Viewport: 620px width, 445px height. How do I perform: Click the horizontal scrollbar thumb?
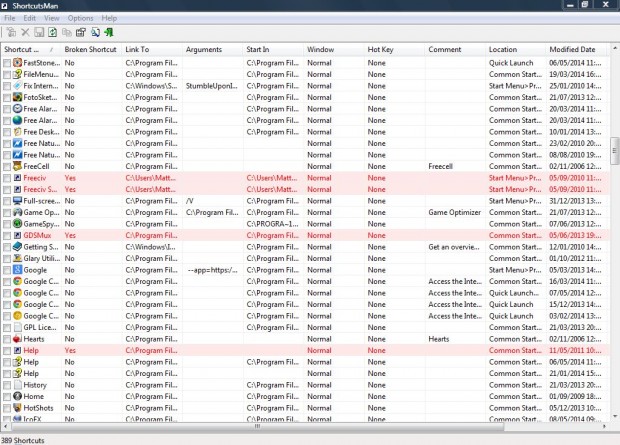click(257, 426)
